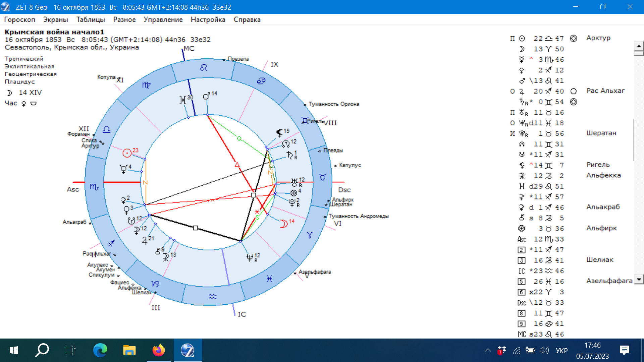Open the Гороскоп menu
Screen dimensions: 644x362
pos(19,19)
